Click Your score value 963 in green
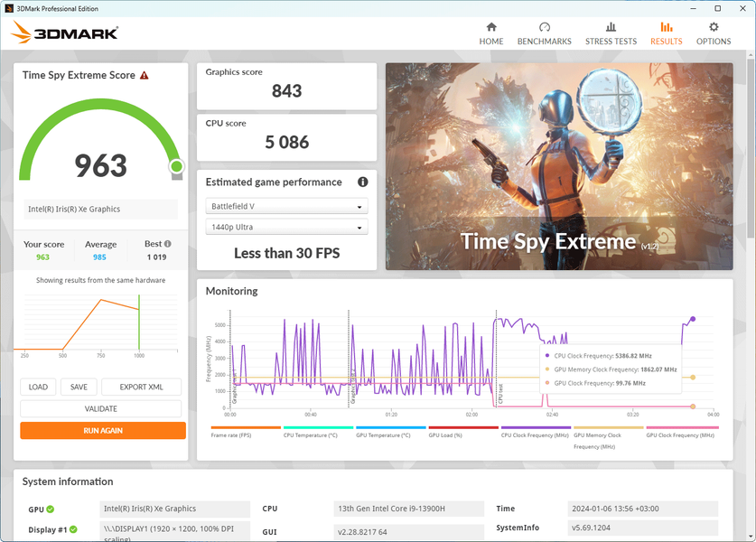The image size is (756, 542). point(43,257)
